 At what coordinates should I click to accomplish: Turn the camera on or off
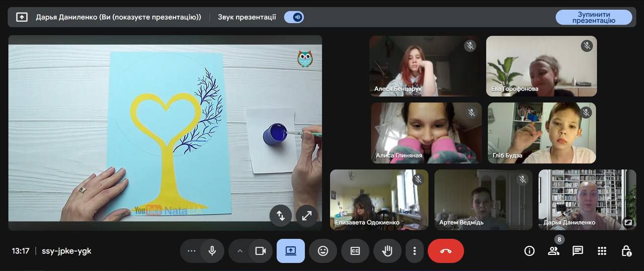pos(260,251)
